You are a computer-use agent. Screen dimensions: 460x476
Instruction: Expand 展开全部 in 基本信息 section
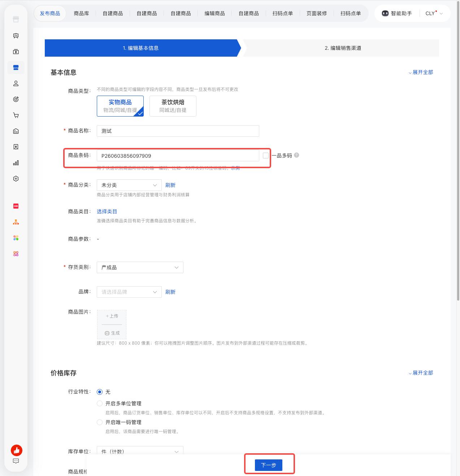(421, 72)
